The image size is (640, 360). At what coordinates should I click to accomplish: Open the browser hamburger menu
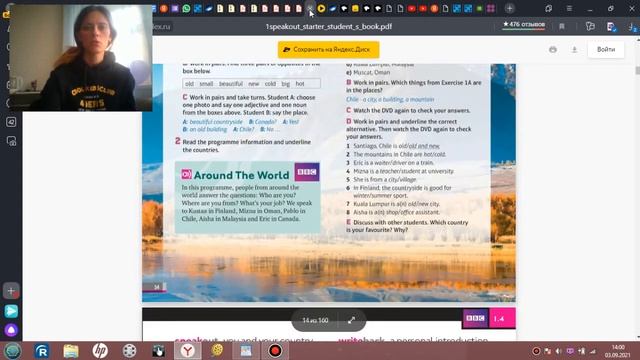(x=569, y=8)
